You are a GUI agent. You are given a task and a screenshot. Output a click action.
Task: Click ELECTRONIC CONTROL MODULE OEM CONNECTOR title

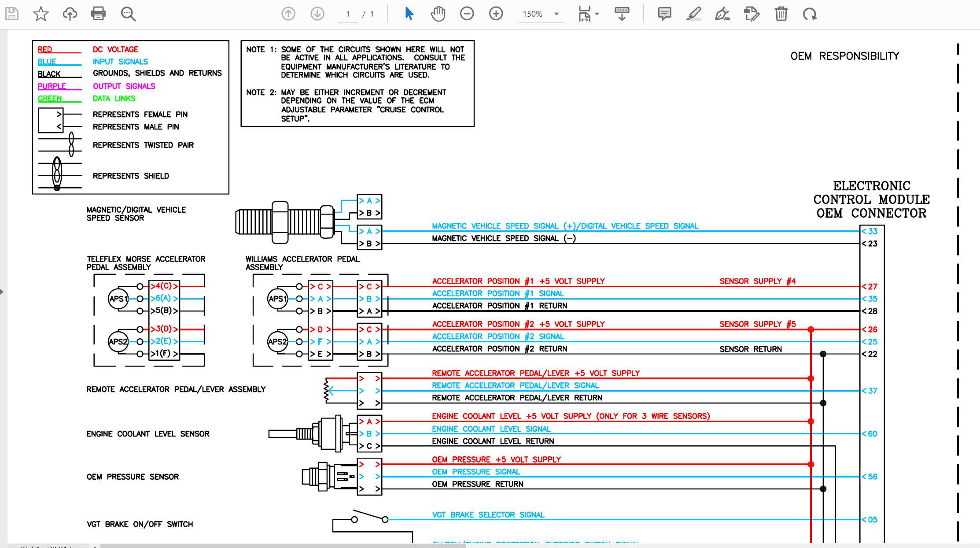click(871, 200)
